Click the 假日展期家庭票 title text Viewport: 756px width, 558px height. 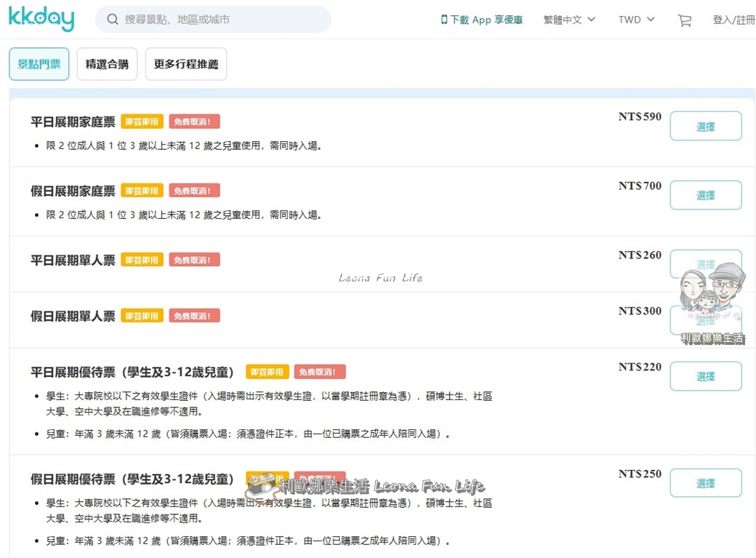tap(73, 191)
